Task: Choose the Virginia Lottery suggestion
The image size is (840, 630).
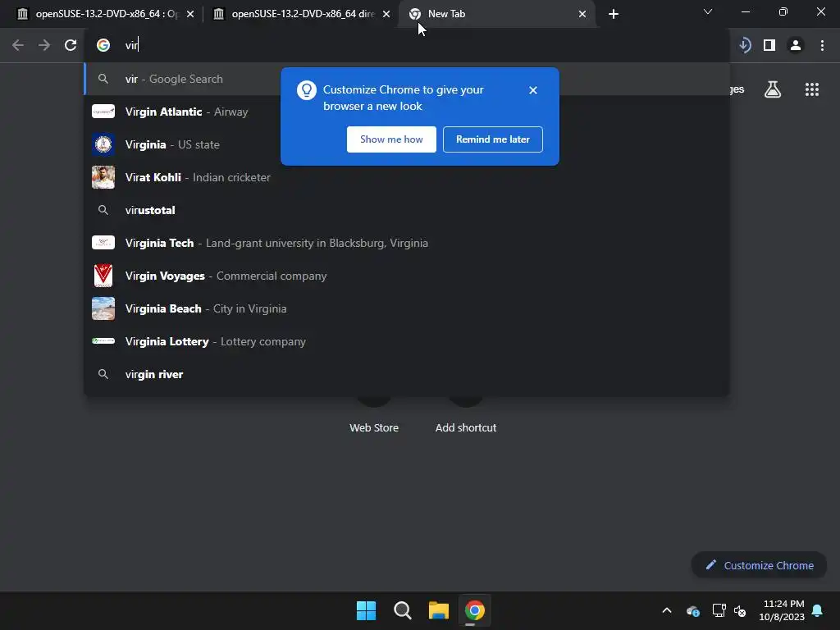Action: (x=407, y=341)
